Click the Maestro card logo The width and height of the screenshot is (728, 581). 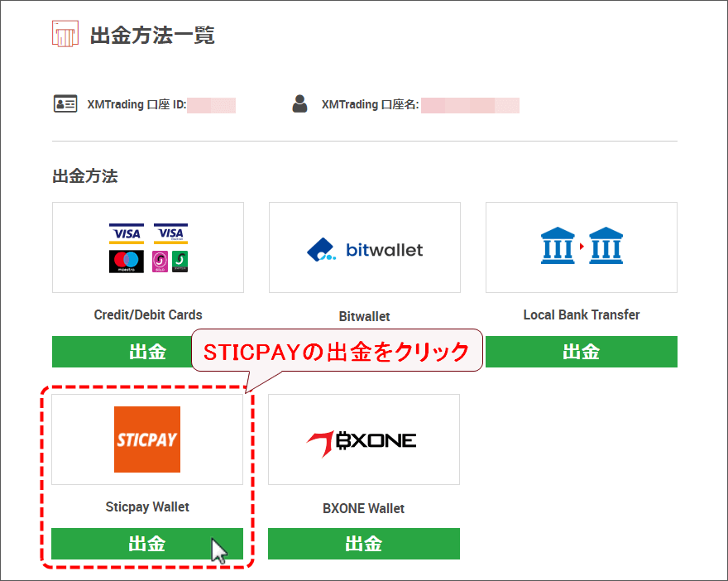[x=127, y=262]
